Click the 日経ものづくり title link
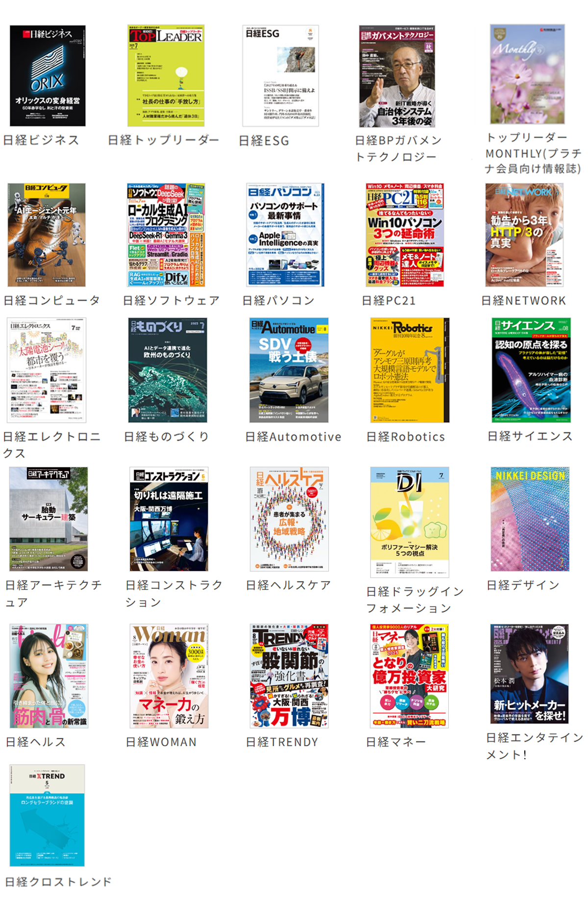 click(167, 437)
